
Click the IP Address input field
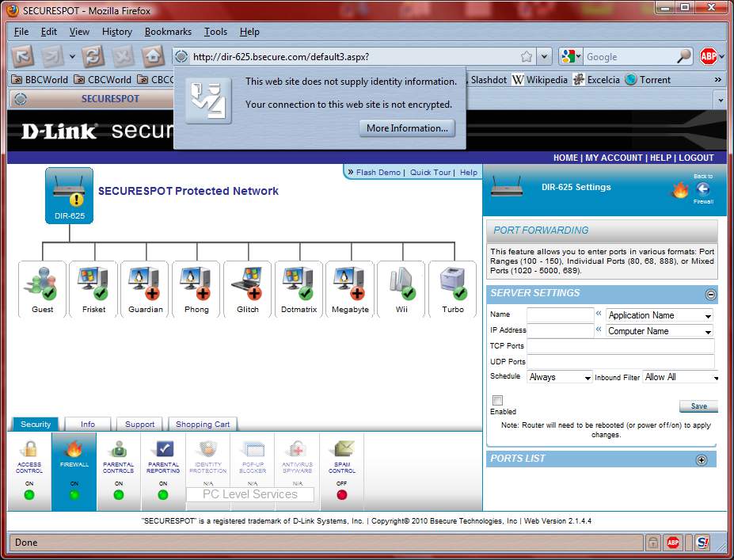coord(561,330)
